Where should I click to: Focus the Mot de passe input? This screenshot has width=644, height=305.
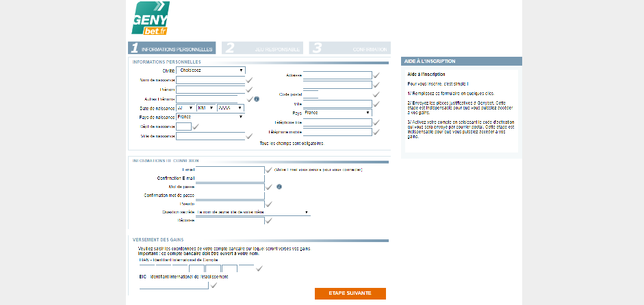pos(230,187)
